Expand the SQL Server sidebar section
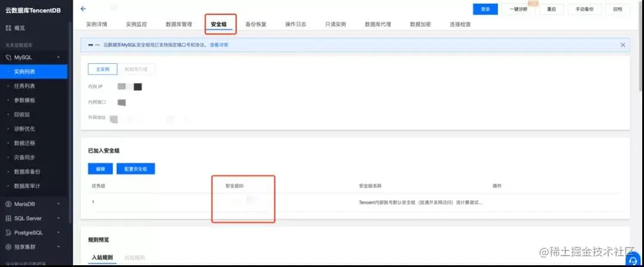The image size is (644, 267). (x=58, y=218)
